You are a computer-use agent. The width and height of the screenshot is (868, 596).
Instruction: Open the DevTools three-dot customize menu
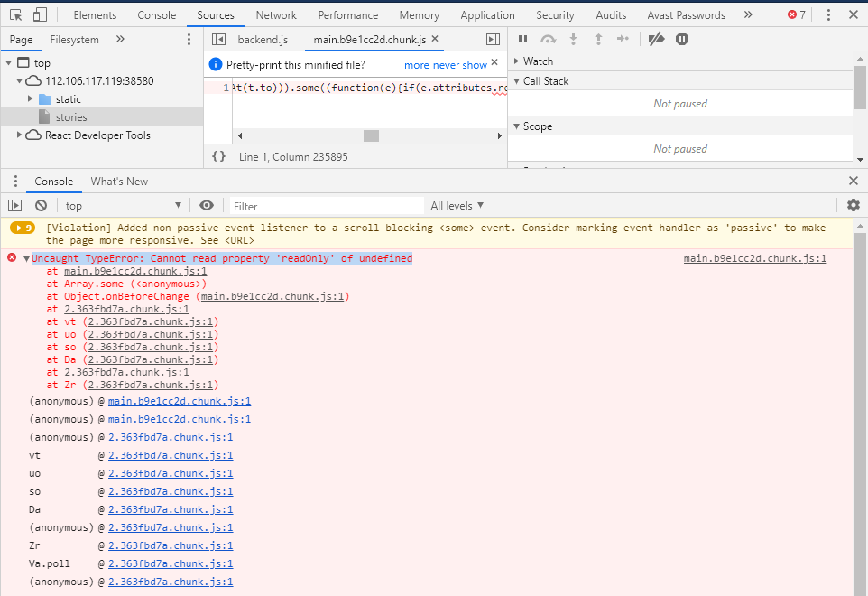click(x=828, y=15)
